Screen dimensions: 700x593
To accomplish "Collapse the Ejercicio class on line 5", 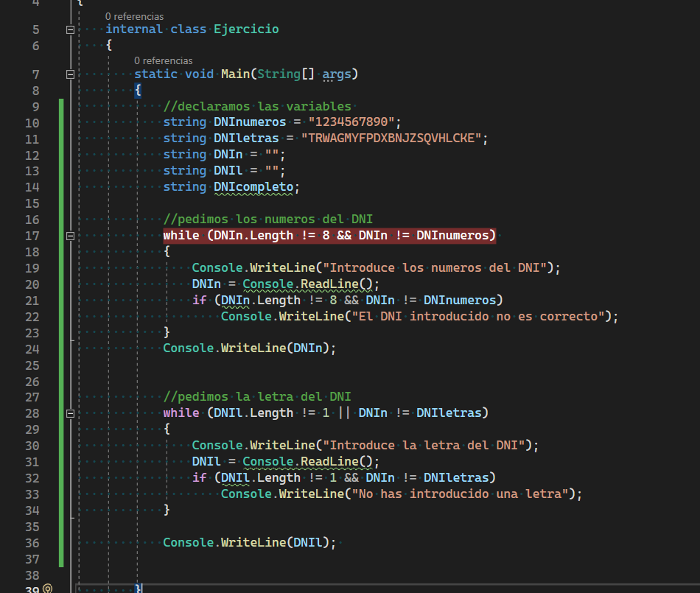I will (x=70, y=30).
